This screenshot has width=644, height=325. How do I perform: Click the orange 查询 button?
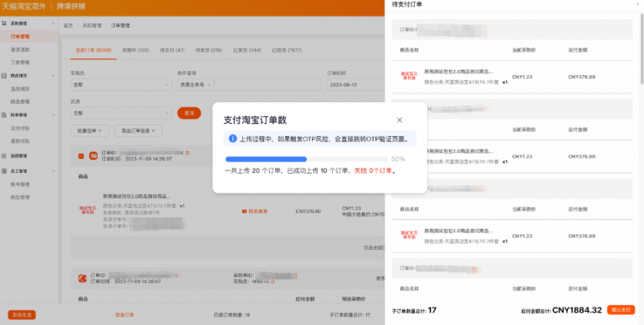[189, 113]
